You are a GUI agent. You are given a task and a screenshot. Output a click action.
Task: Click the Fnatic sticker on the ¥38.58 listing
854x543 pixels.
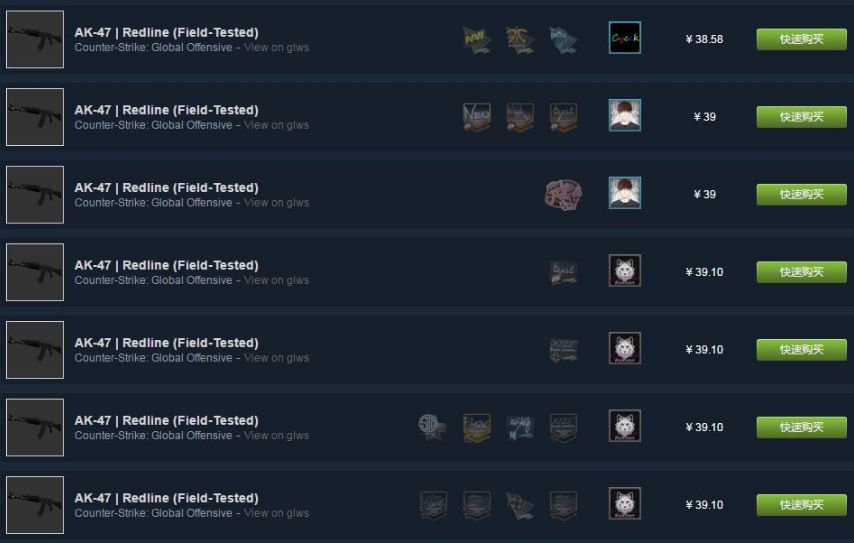pyautogui.click(x=520, y=40)
